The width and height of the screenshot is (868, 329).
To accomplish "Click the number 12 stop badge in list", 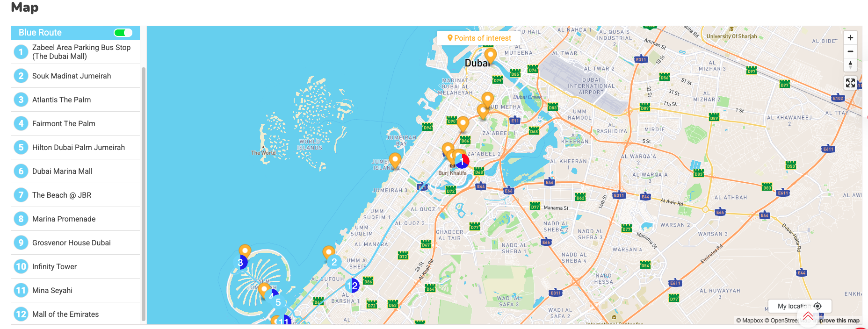I will (21, 314).
